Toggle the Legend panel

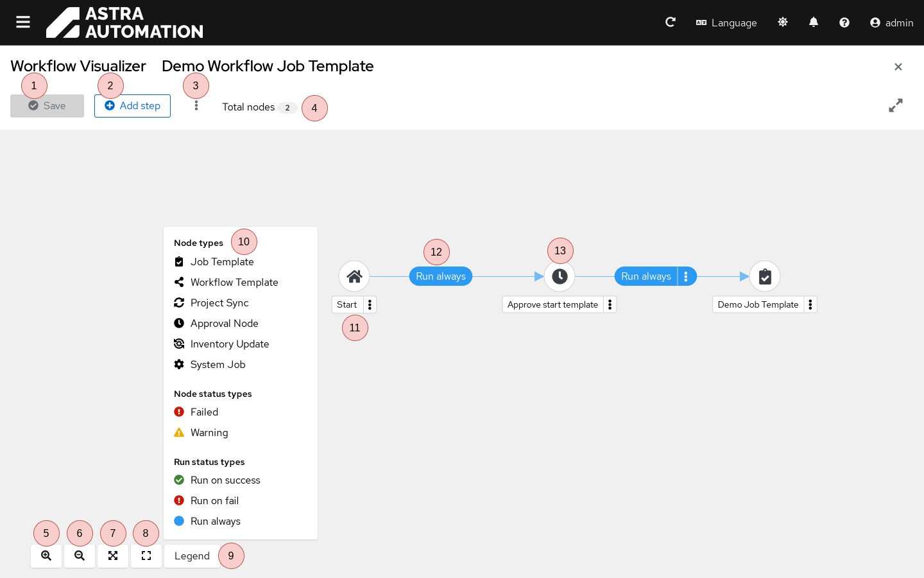[x=192, y=556]
